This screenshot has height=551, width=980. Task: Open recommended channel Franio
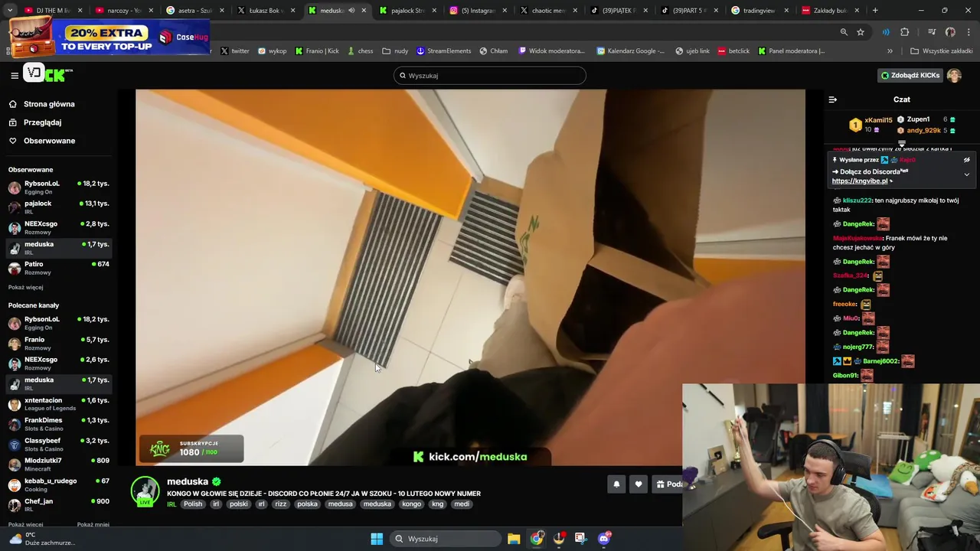click(58, 344)
